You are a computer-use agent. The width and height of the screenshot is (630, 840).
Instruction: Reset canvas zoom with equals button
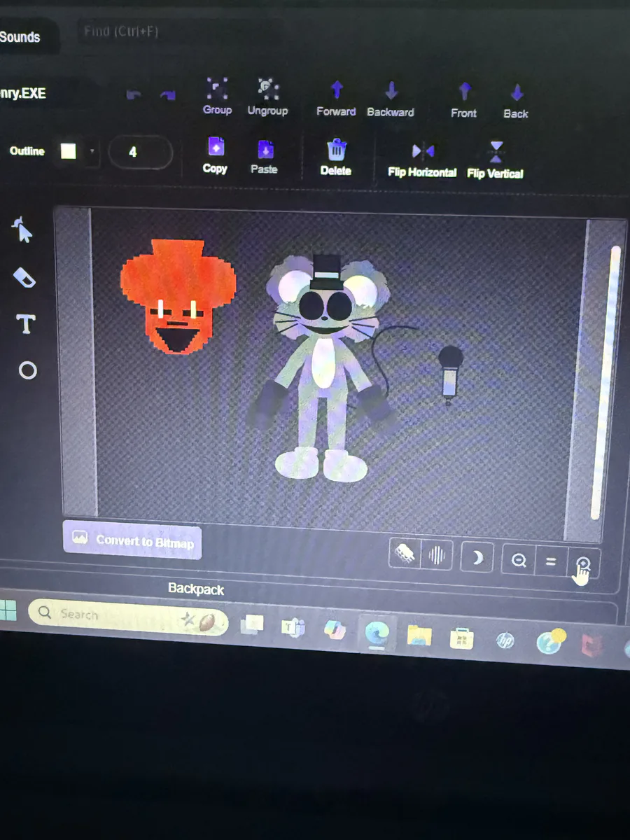tap(551, 561)
